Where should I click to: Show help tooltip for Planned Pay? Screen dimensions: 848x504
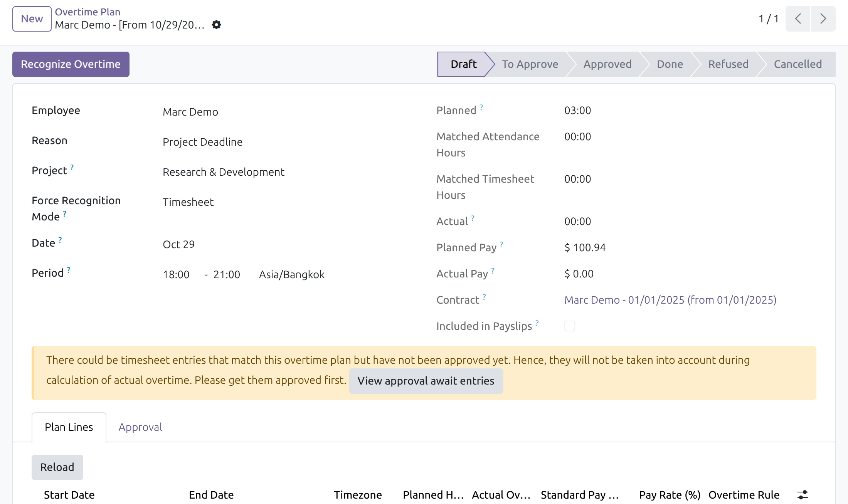point(501,245)
